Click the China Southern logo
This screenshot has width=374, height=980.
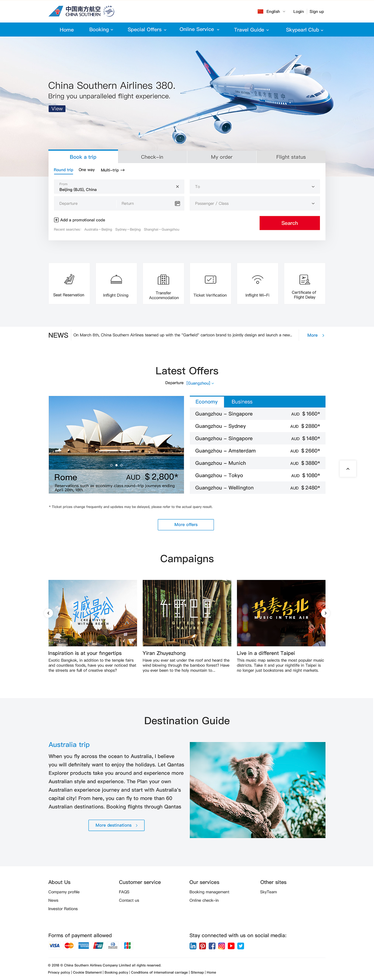click(x=75, y=11)
